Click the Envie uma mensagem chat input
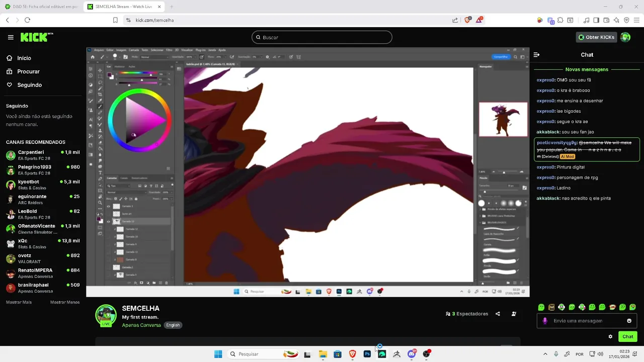 click(x=588, y=321)
